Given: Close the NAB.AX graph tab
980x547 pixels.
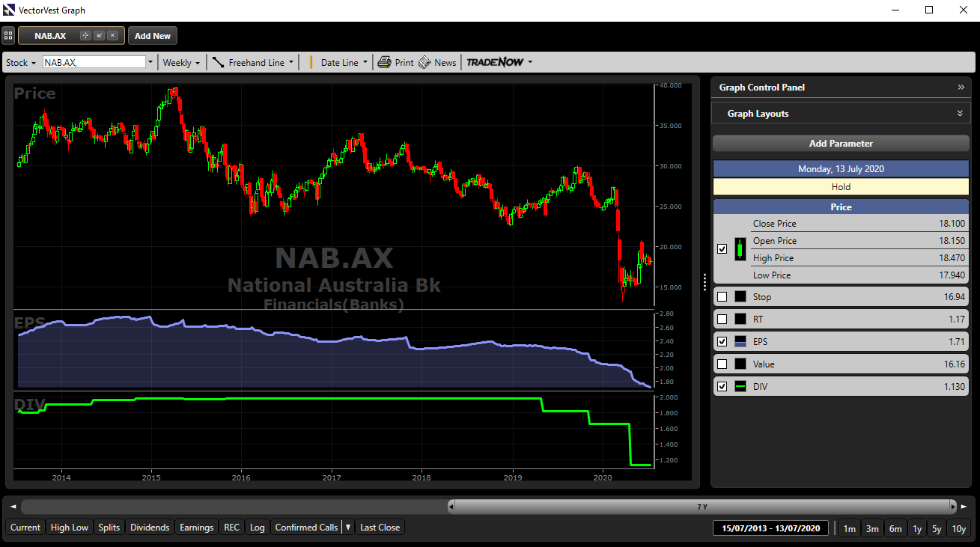Looking at the screenshot, I should coord(112,35).
